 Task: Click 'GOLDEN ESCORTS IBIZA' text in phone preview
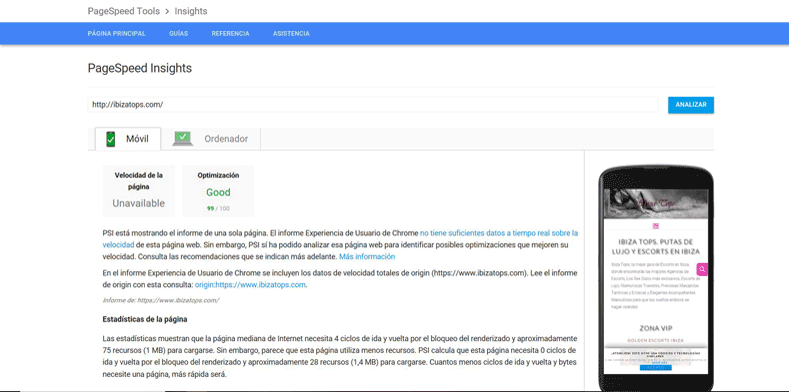(x=656, y=341)
